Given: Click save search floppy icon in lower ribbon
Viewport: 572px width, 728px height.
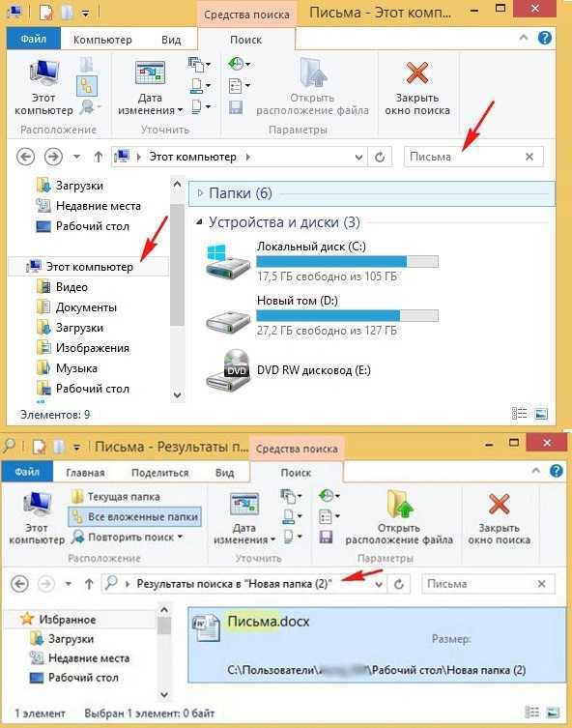Looking at the screenshot, I should pyautogui.click(x=327, y=538).
